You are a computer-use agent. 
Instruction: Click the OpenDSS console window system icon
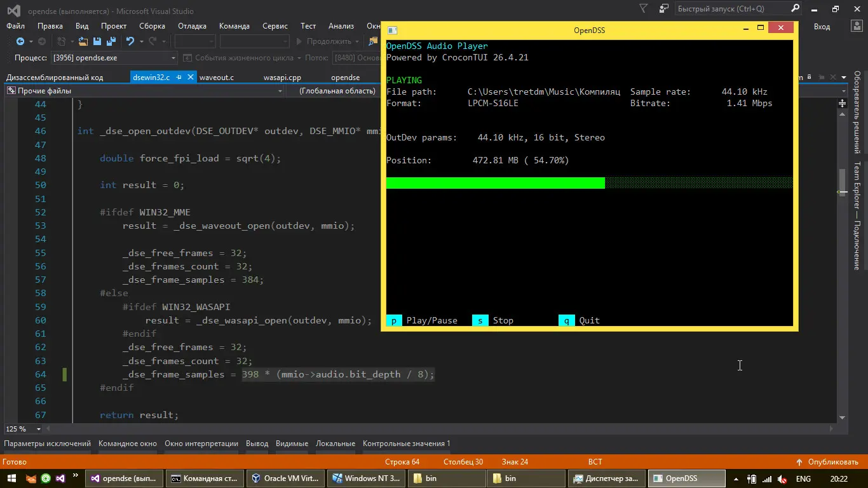[393, 30]
